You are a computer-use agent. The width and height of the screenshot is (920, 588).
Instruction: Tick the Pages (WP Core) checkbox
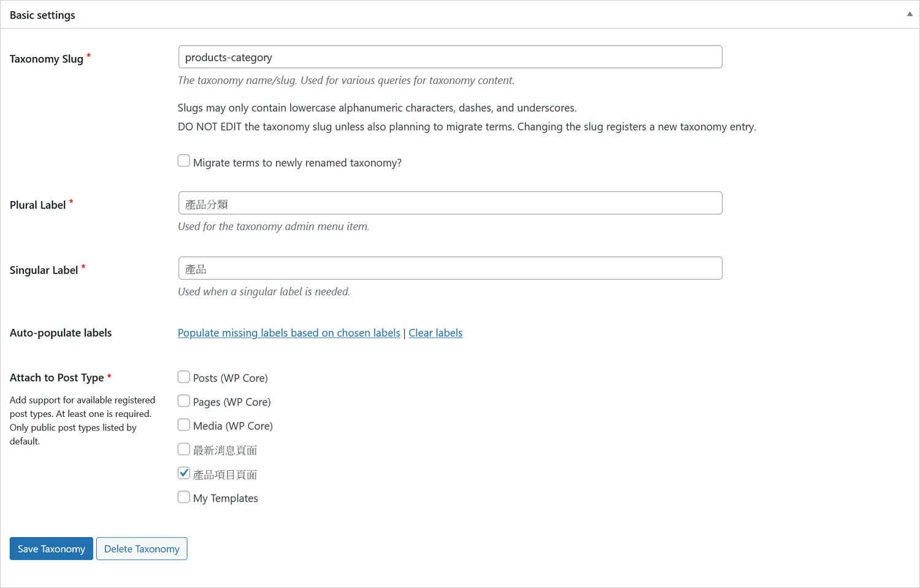[184, 401]
